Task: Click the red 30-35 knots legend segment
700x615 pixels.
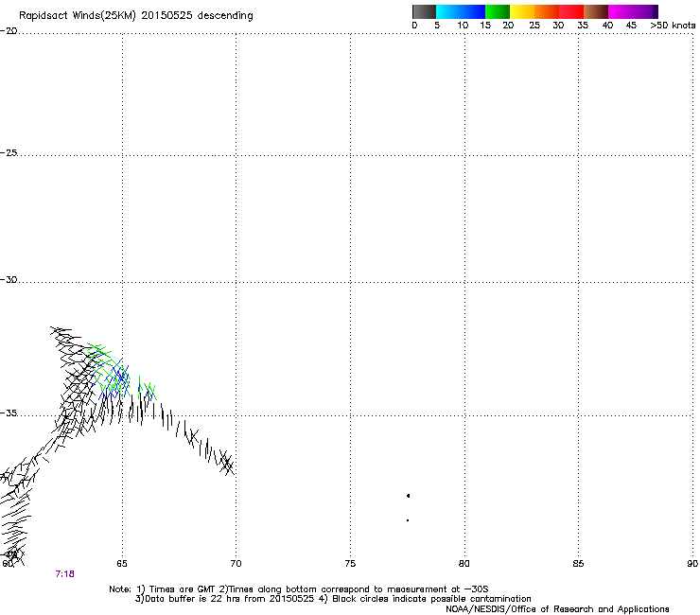Action: click(571, 11)
